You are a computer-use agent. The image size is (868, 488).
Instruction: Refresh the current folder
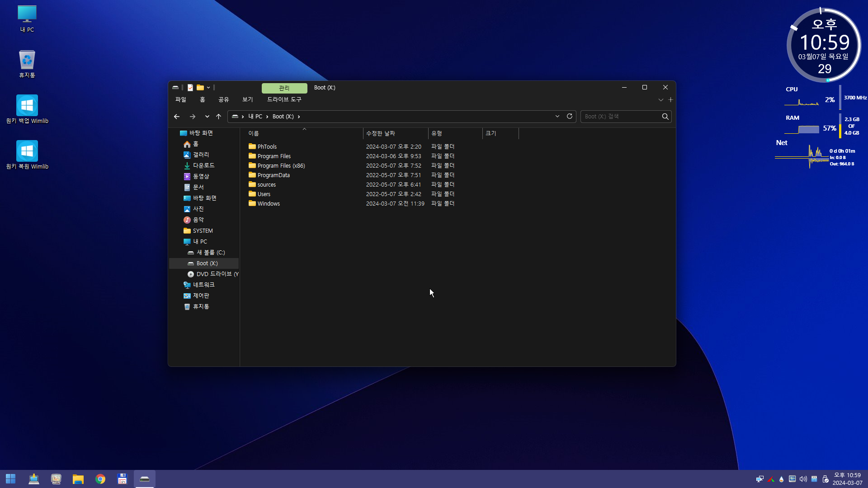point(570,117)
